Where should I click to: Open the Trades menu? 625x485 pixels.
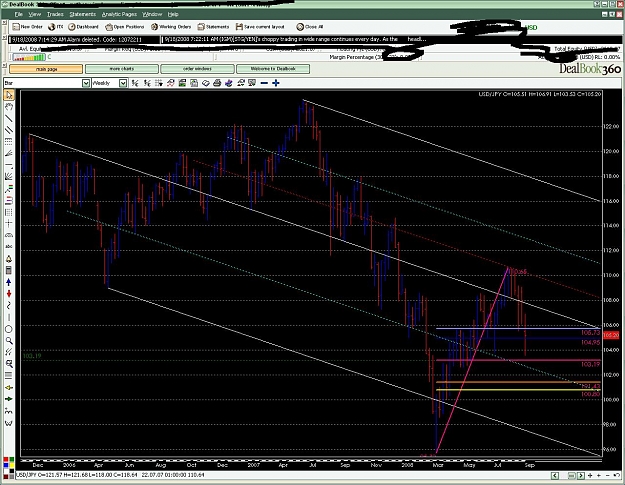(x=55, y=14)
